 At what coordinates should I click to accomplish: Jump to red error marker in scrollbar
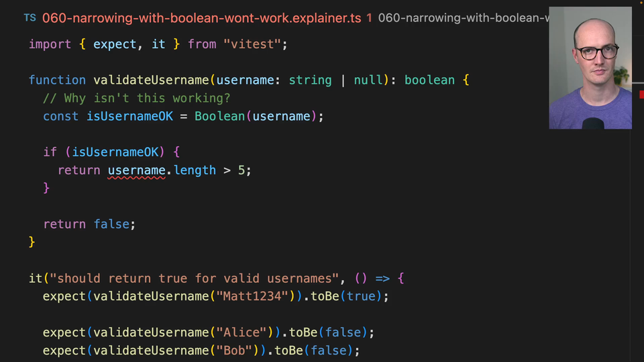641,95
